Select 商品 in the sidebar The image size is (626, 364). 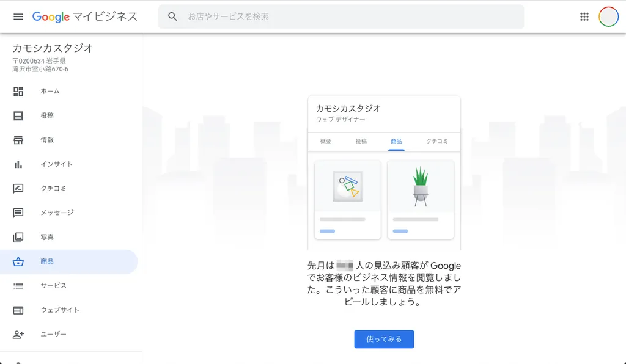pyautogui.click(x=68, y=261)
